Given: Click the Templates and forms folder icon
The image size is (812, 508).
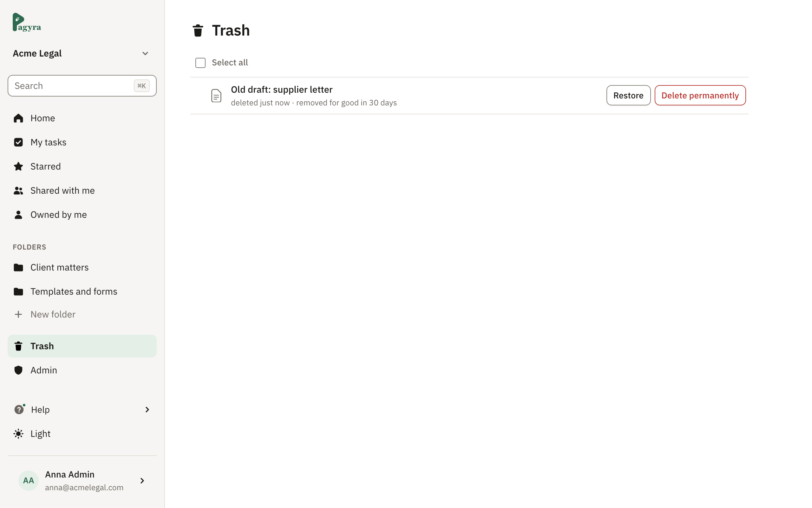Looking at the screenshot, I should point(18,292).
